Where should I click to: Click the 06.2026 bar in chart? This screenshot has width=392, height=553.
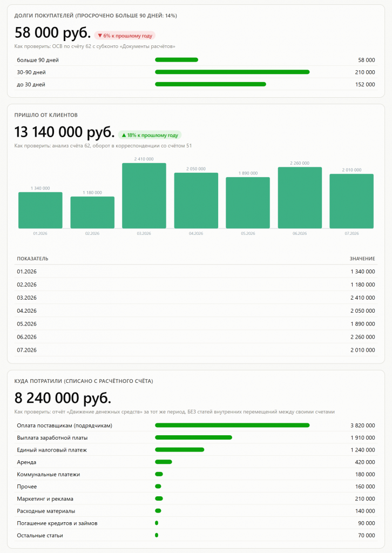pyautogui.click(x=300, y=198)
